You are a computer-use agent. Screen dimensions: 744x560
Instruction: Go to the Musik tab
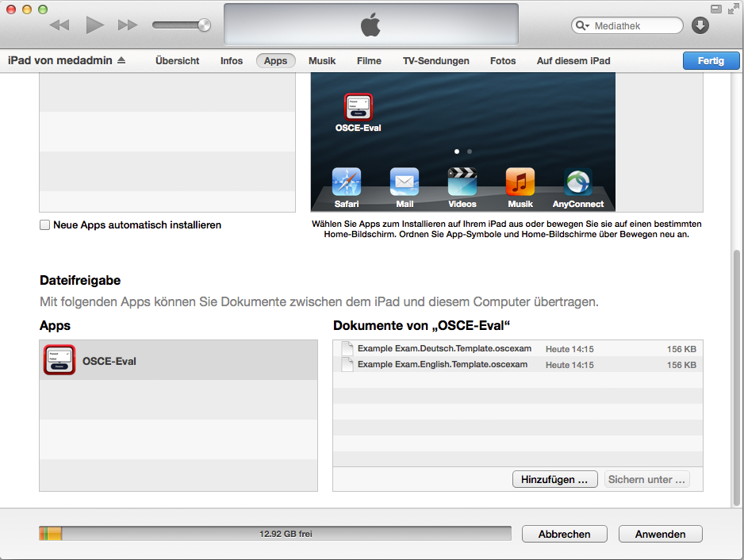click(x=322, y=61)
